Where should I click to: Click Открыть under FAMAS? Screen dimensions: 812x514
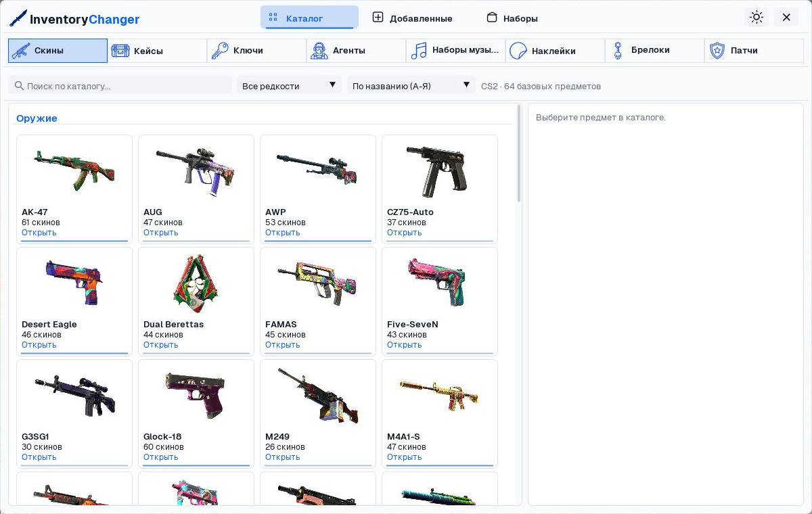click(282, 345)
